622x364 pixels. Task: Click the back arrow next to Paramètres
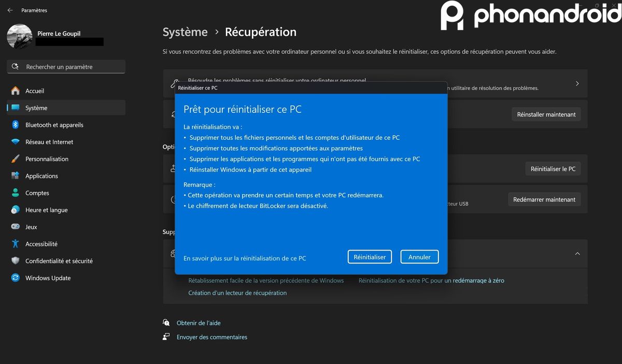(10, 10)
